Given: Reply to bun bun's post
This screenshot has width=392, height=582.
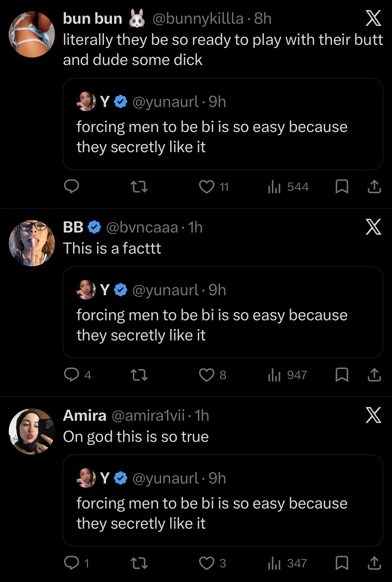Looking at the screenshot, I should click(x=72, y=187).
